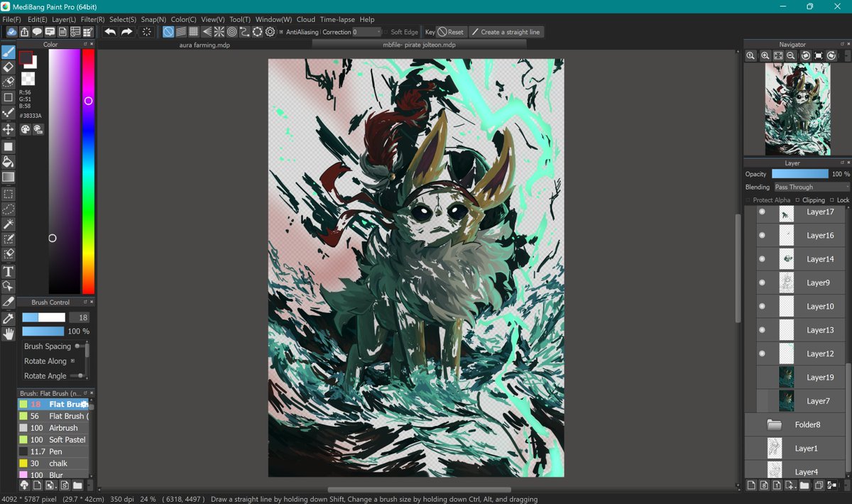852x504 pixels.
Task: Select the Hand tool
Action: tap(9, 334)
